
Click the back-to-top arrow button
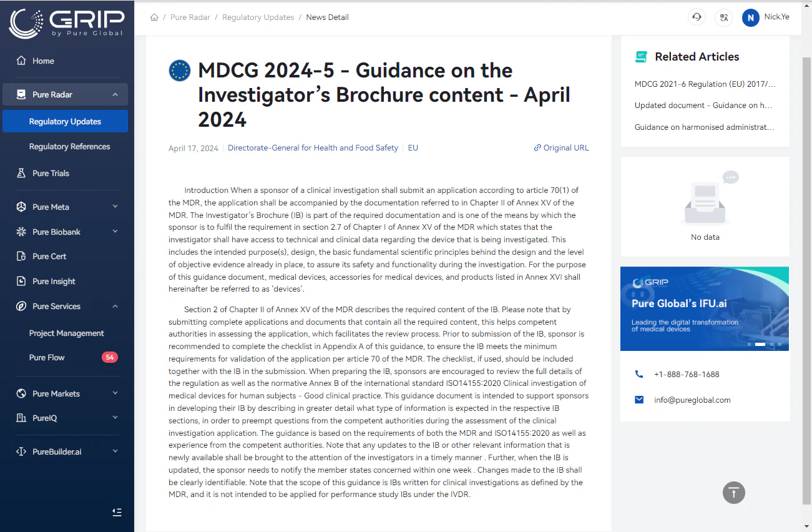(734, 492)
